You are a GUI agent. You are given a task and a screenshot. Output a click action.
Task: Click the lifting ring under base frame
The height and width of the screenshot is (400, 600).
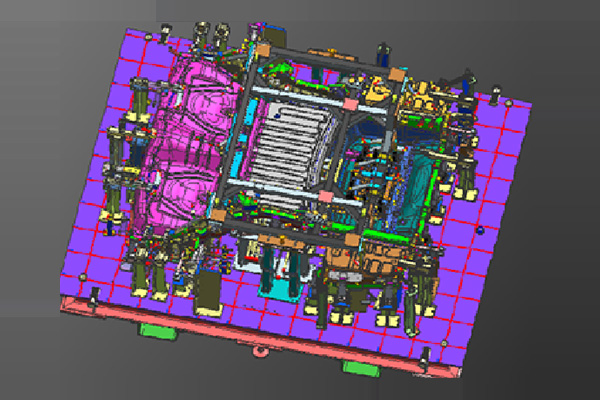(262, 351)
